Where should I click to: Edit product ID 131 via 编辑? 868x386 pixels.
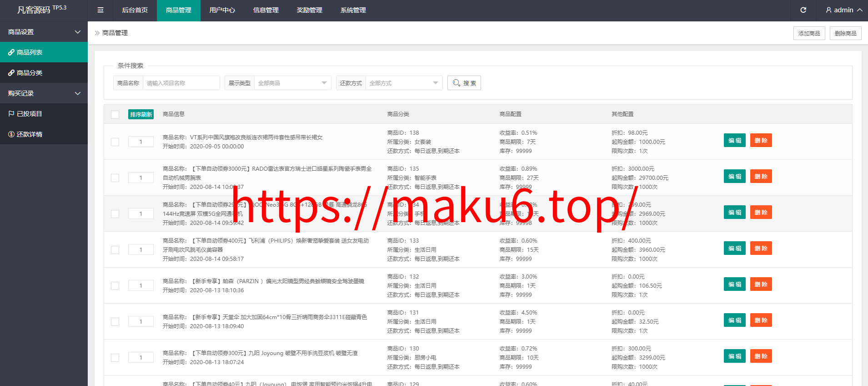(x=735, y=320)
